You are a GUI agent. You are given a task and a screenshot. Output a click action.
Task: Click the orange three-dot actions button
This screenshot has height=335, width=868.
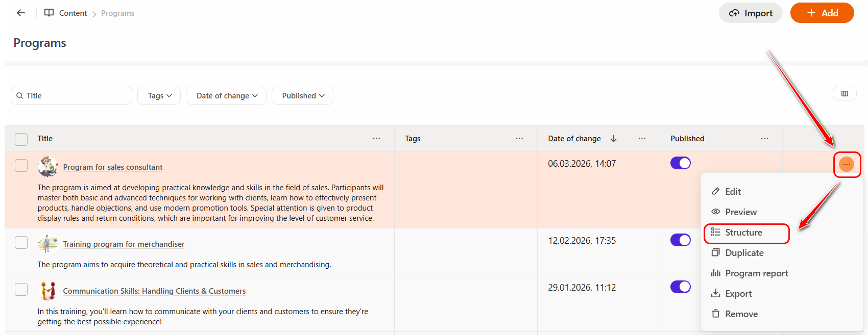[847, 164]
